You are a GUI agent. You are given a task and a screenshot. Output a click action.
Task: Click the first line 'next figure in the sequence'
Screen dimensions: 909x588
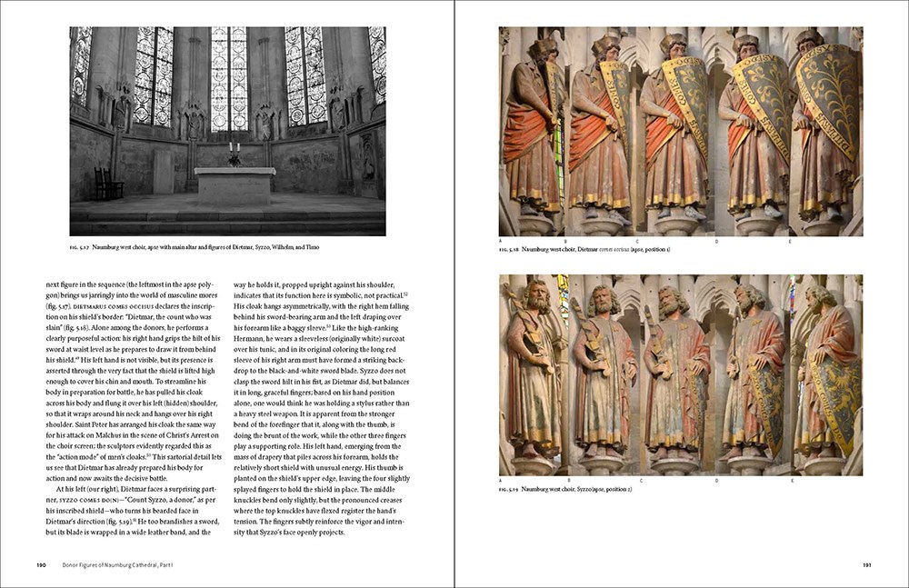[130, 284]
